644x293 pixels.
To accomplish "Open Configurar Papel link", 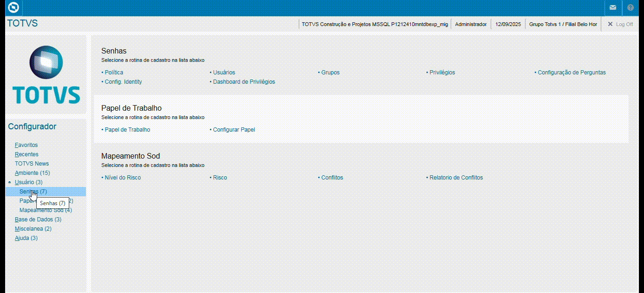I will point(234,130).
